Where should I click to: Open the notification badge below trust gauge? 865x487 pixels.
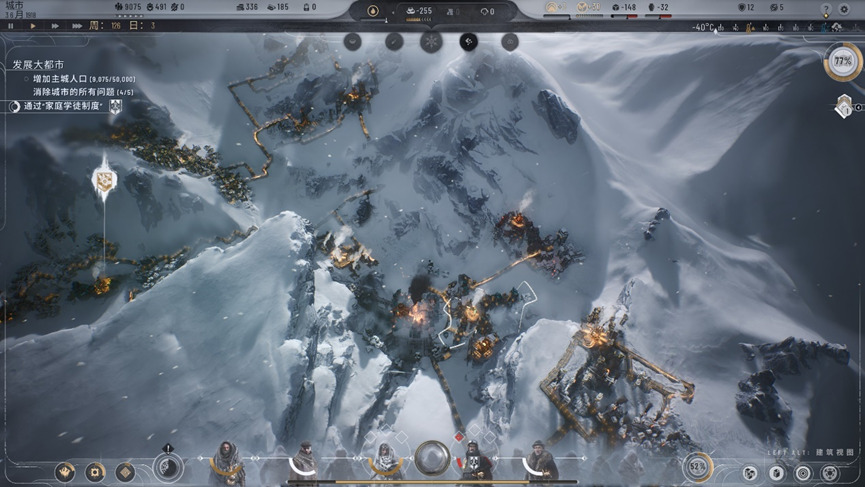[x=845, y=106]
